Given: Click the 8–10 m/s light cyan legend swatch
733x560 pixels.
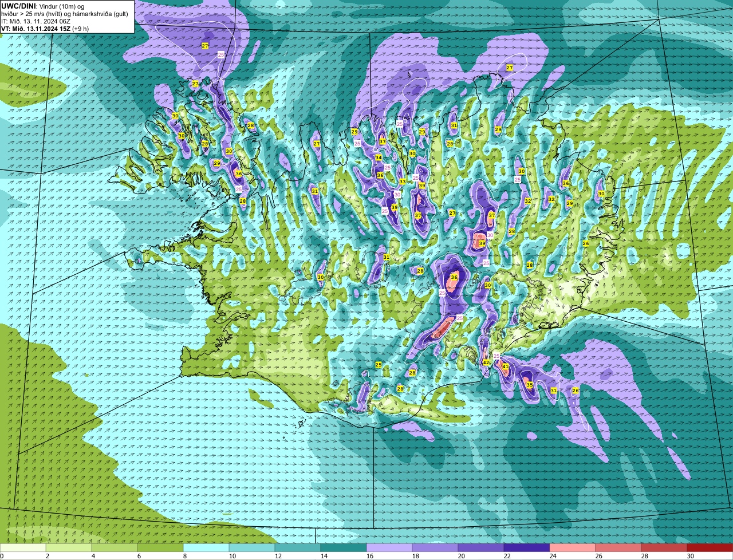Looking at the screenshot, I should click(x=206, y=547).
